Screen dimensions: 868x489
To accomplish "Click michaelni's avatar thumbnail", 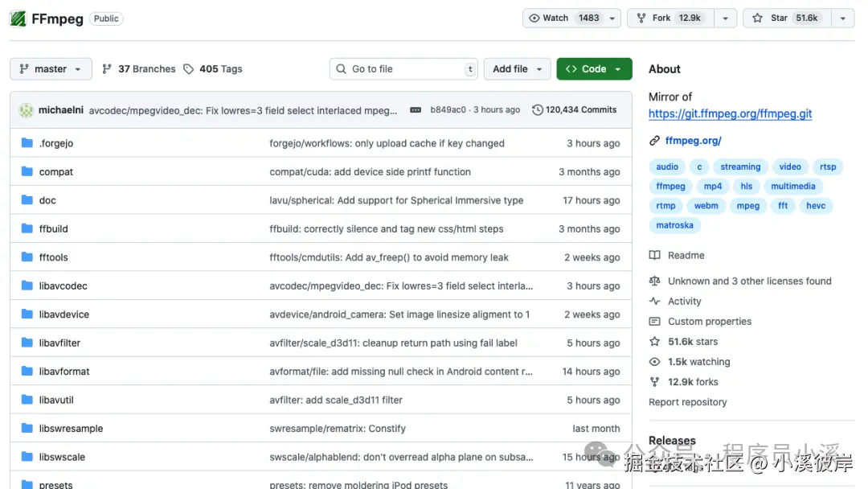I will (26, 109).
